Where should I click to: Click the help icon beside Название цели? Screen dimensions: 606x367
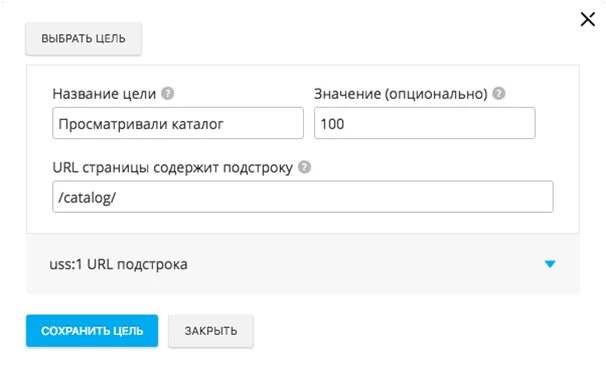click(x=167, y=93)
